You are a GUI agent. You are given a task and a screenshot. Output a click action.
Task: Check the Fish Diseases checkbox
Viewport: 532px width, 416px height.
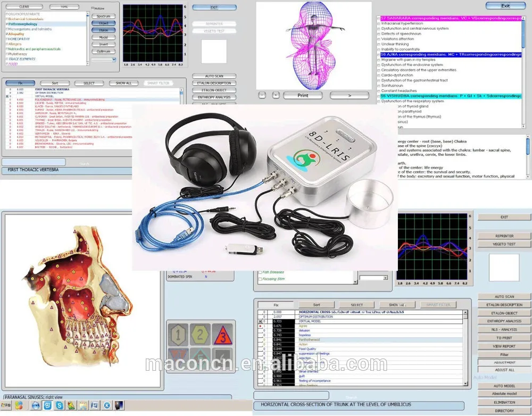(x=260, y=272)
